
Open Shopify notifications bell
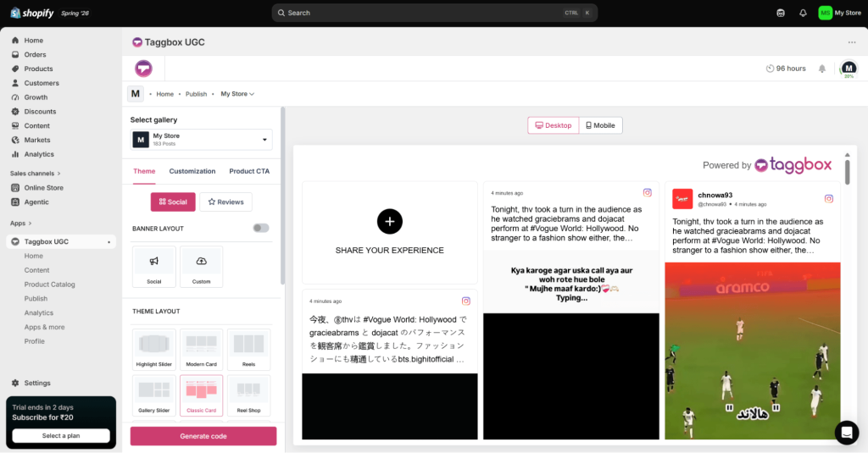click(x=803, y=13)
